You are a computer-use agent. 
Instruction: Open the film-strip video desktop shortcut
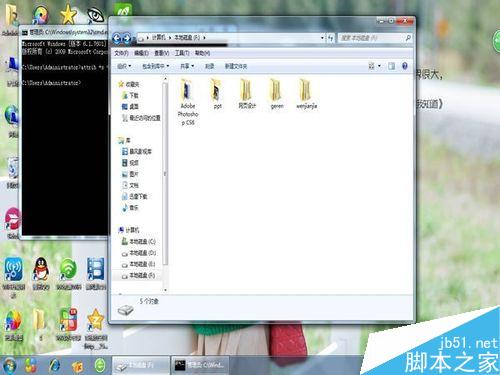[96, 274]
